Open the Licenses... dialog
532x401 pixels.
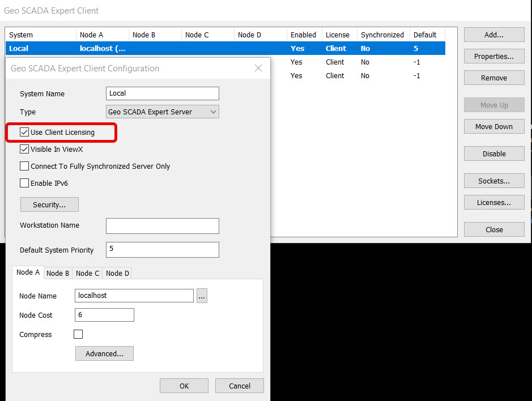click(494, 203)
